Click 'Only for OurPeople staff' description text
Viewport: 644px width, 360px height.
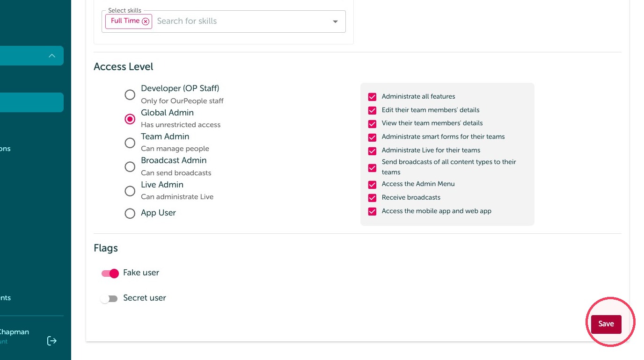point(182,101)
